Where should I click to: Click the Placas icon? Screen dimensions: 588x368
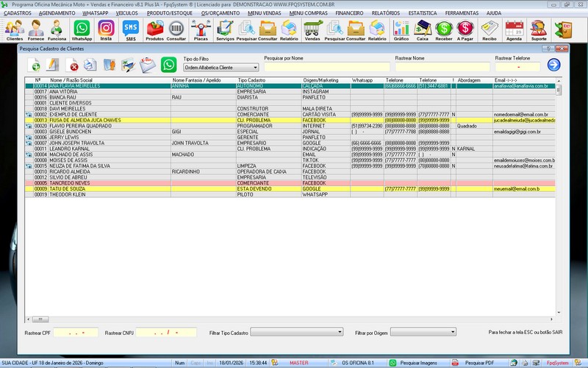coord(201,29)
